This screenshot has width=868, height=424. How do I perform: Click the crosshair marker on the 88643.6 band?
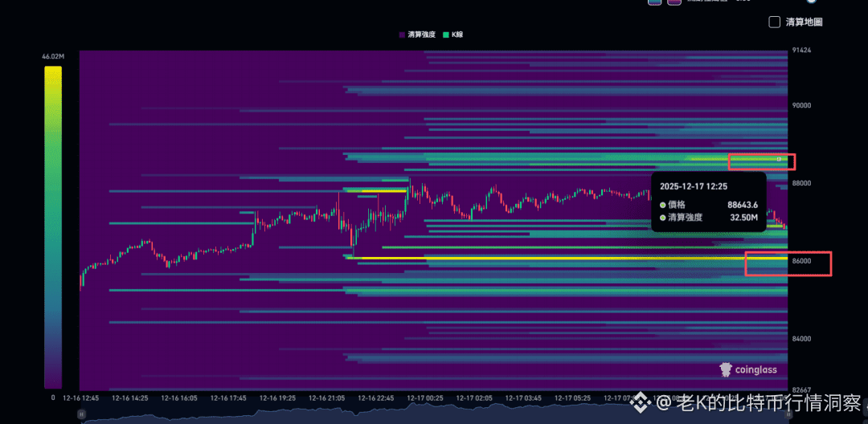pyautogui.click(x=779, y=159)
